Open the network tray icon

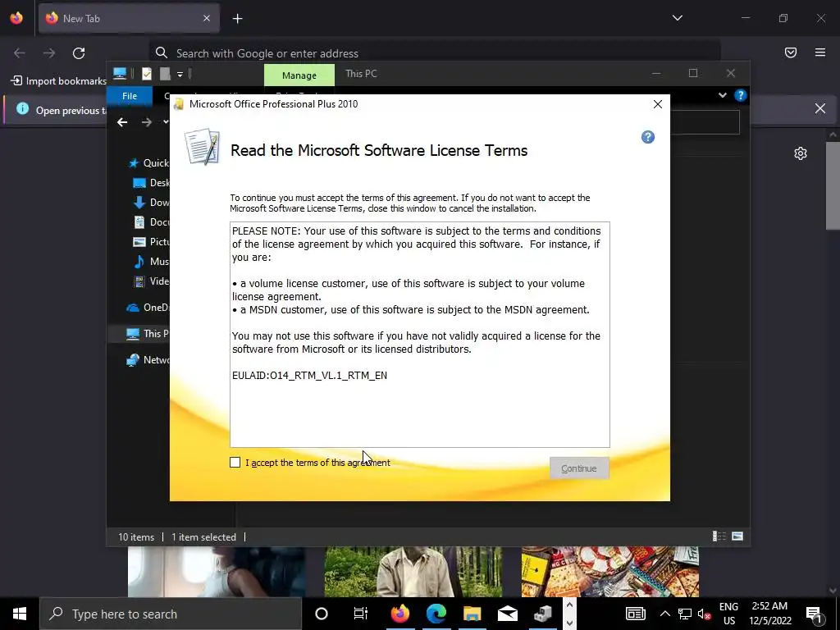685,614
